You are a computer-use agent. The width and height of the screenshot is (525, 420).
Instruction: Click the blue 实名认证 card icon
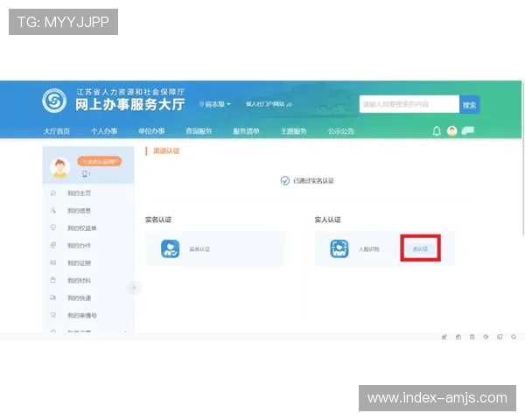(170, 248)
